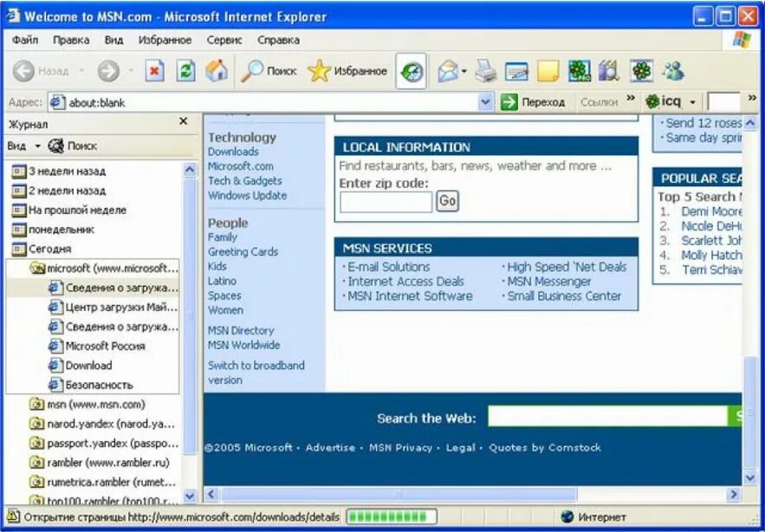Open the address bar dropdown arrow
The height and width of the screenshot is (532, 765).
tap(485, 102)
